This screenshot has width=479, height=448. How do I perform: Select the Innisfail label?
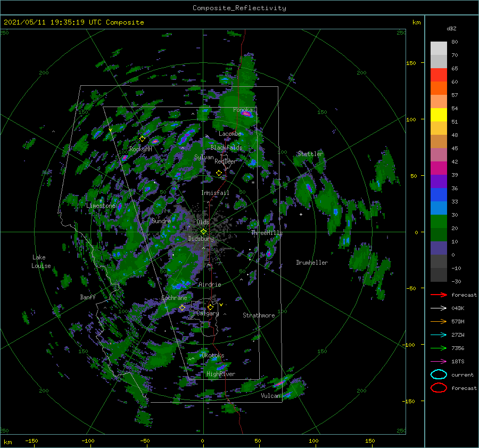[x=215, y=193]
